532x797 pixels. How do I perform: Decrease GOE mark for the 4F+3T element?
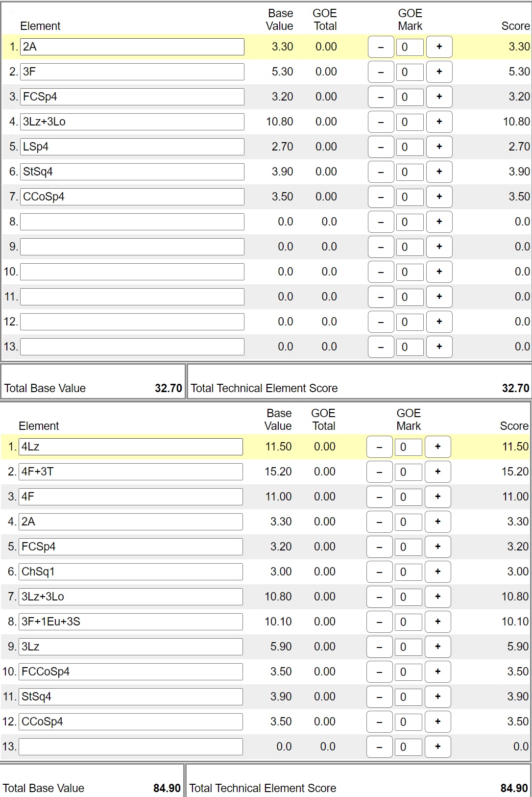379,472
